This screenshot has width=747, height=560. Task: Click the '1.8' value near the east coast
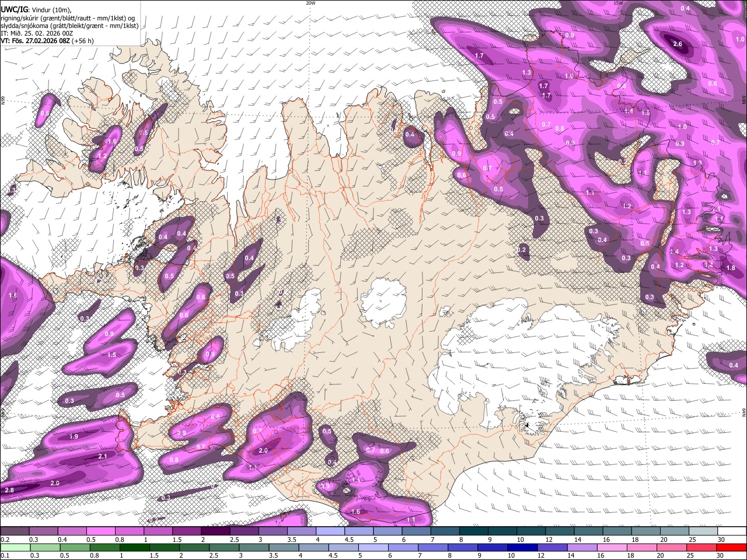tap(731, 268)
